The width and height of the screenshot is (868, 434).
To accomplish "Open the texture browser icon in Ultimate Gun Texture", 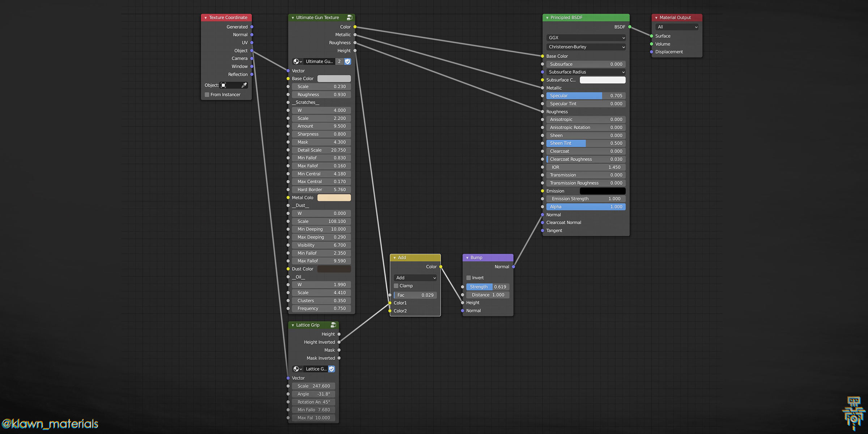I will tap(297, 61).
